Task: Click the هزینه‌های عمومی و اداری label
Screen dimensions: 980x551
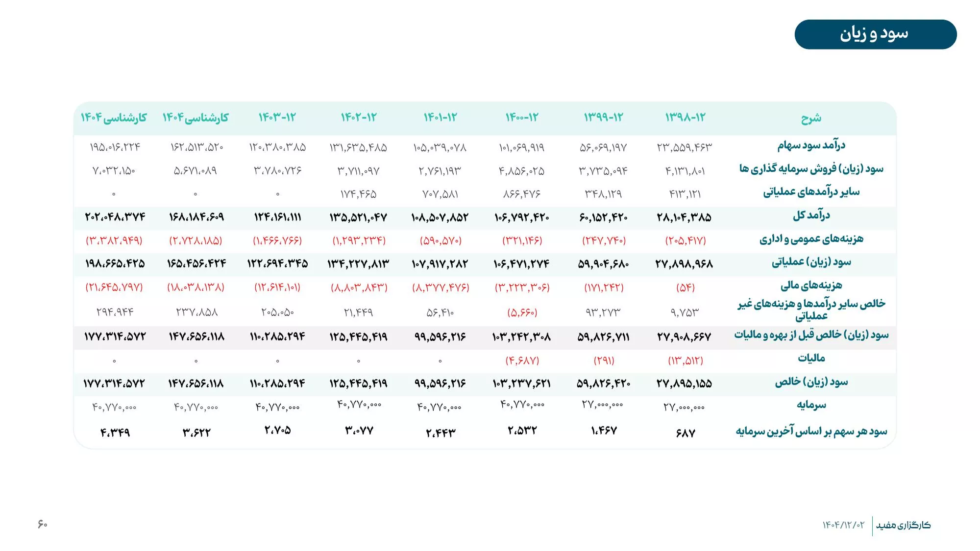Action: click(811, 239)
